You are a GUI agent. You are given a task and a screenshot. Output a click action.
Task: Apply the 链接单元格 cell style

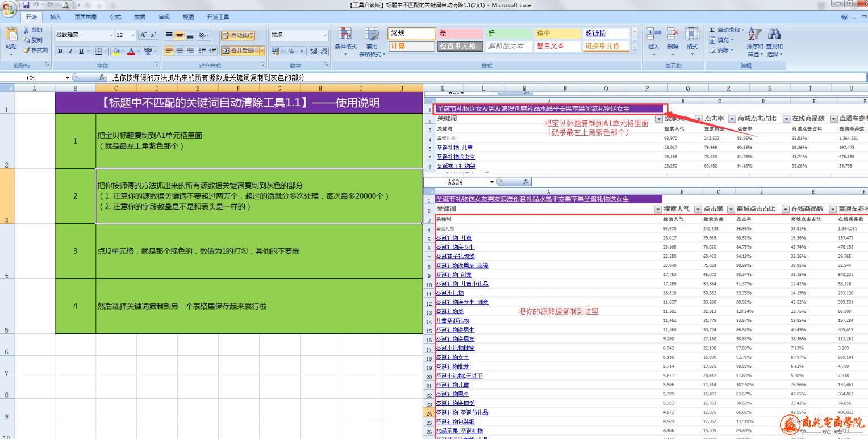coord(607,46)
